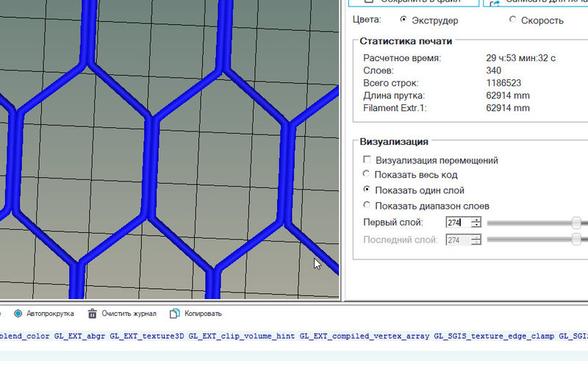Click the Последний слой input field
588x374 pixels.
coord(458,240)
